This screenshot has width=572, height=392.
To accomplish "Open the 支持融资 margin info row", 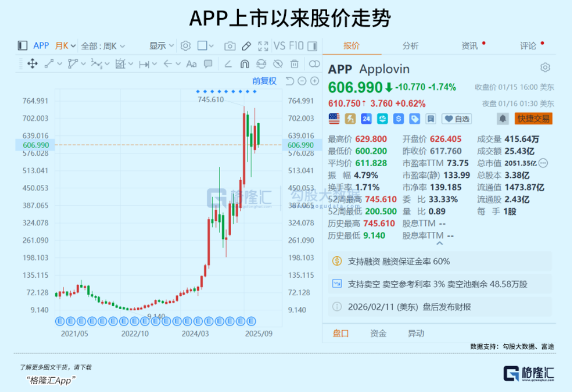I will pyautogui.click(x=439, y=261).
